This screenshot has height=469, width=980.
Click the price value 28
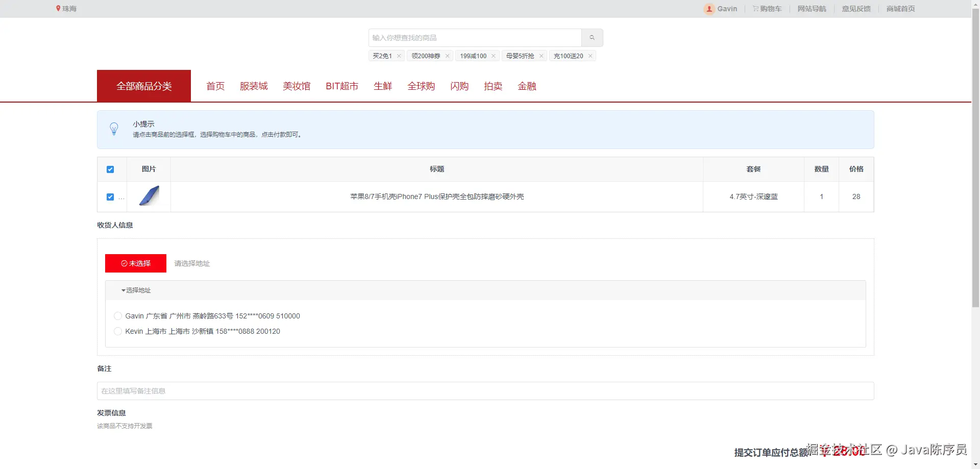click(x=856, y=196)
